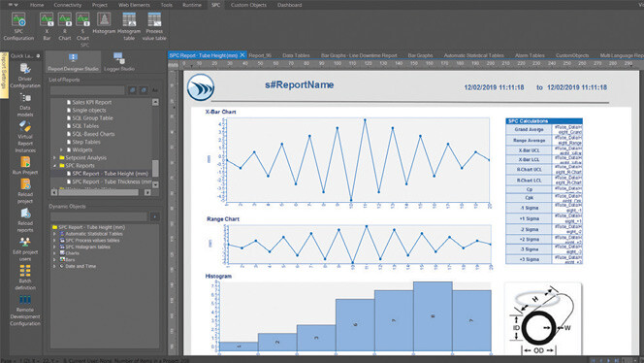Viewport: 644px width, 363px height.
Task: Expand the Charts node in Dynamic Objects
Action: coord(54,253)
